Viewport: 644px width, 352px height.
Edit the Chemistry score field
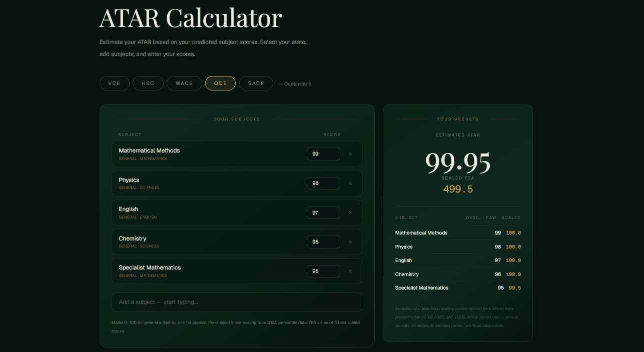(x=323, y=242)
